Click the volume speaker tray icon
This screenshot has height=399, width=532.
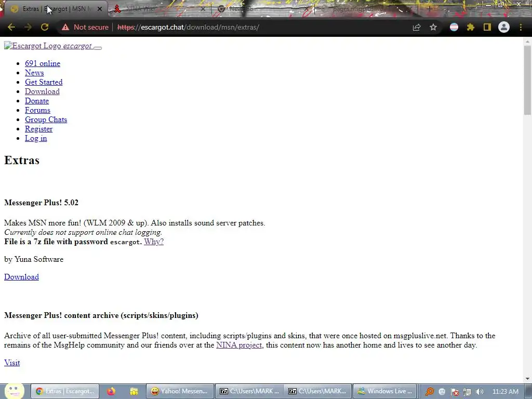pyautogui.click(x=480, y=392)
